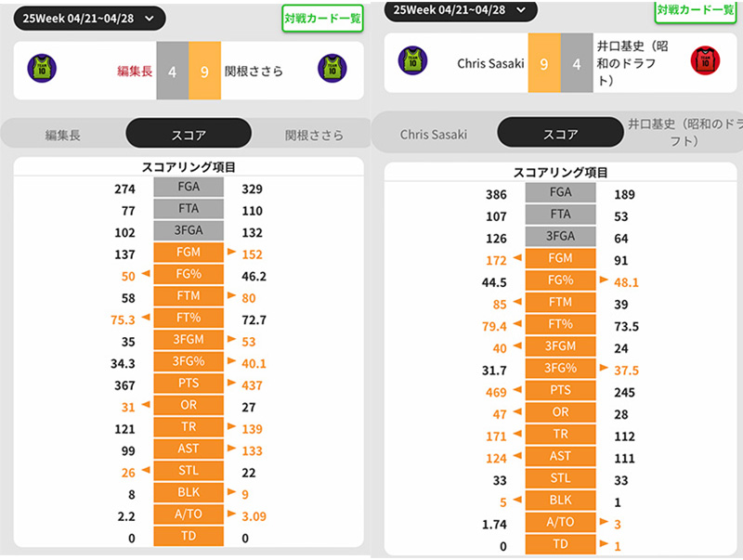743x560 pixels.
Task: Select スコア tab in Chris Sasaki matchup
Action: (x=559, y=134)
